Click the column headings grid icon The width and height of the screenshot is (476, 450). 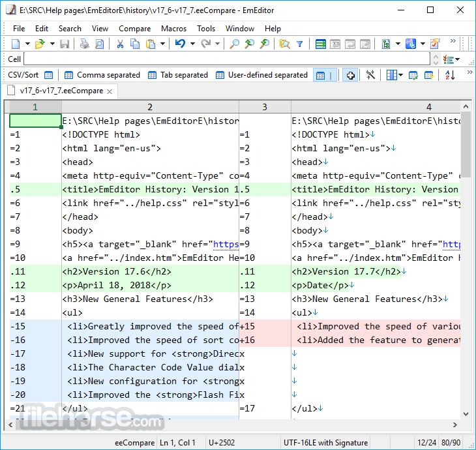391,75
